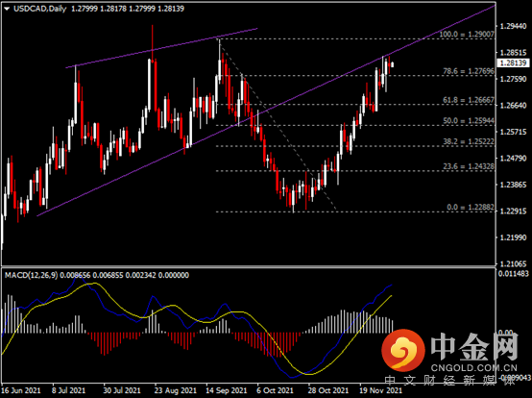This screenshot has width=532, height=398.
Task: Click the 1.27590 price axis label
Action: click(514, 79)
